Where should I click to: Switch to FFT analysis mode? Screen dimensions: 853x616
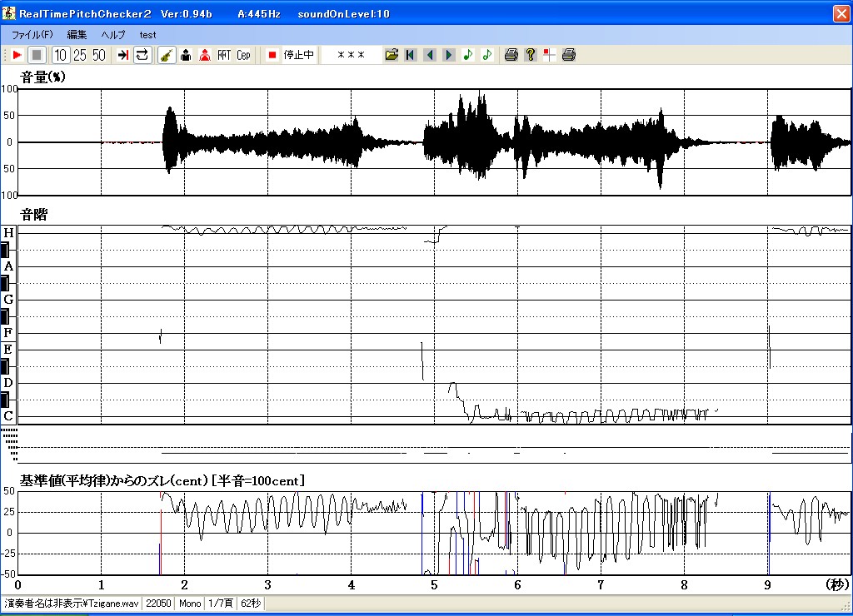click(224, 55)
